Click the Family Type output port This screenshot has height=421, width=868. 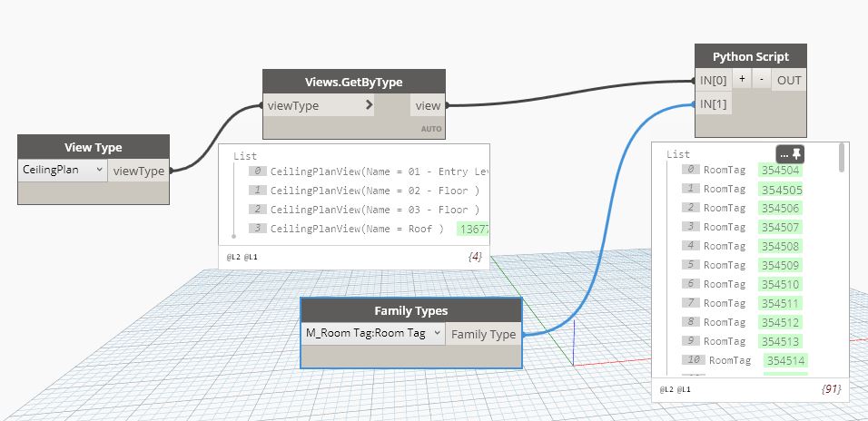click(x=484, y=334)
